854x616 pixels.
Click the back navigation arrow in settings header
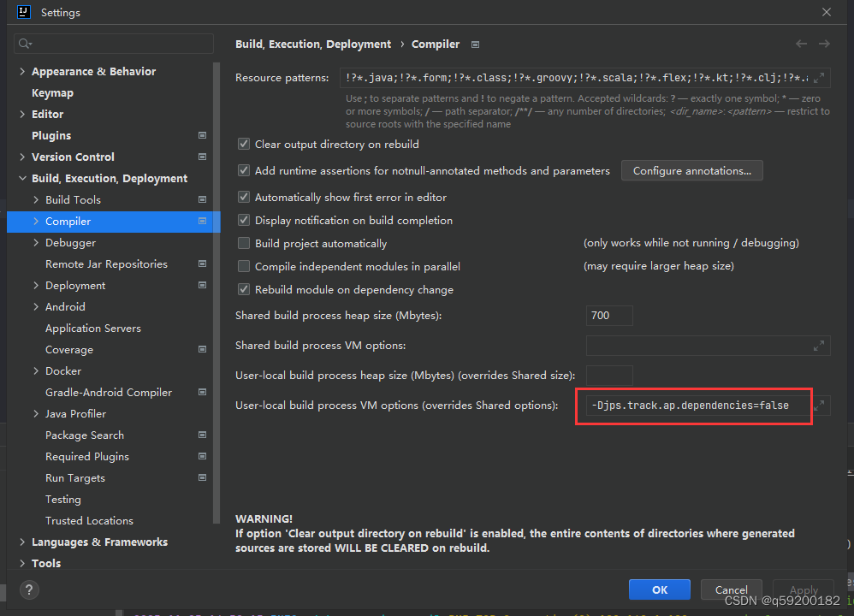click(801, 44)
